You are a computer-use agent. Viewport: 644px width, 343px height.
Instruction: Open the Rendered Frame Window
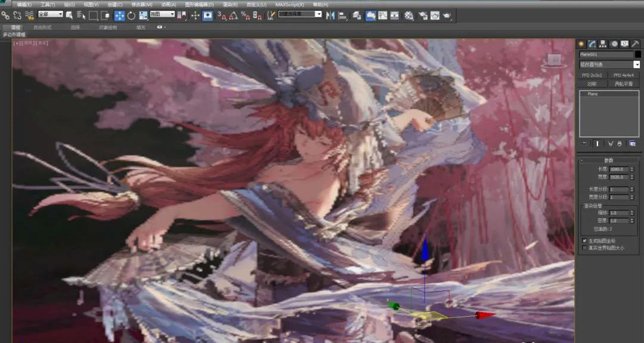click(435, 16)
